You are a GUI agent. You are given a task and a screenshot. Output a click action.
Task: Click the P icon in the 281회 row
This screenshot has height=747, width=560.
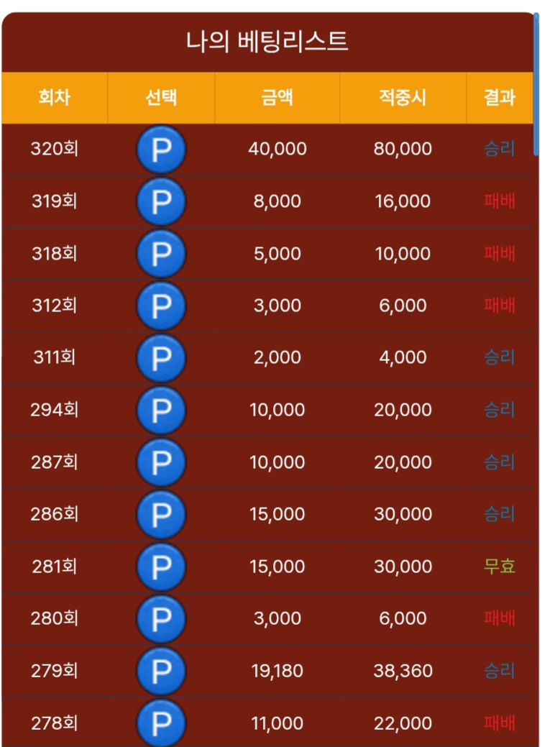(161, 567)
